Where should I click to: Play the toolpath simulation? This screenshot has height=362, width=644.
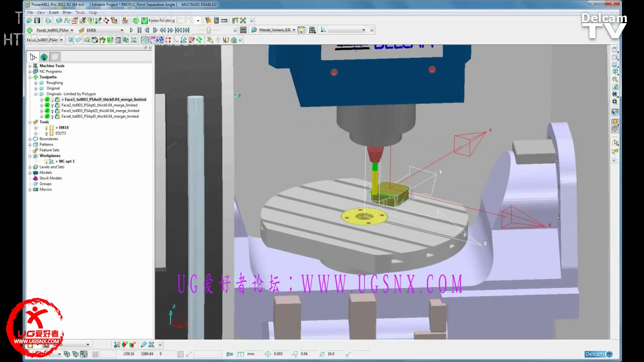pyautogui.click(x=131, y=30)
